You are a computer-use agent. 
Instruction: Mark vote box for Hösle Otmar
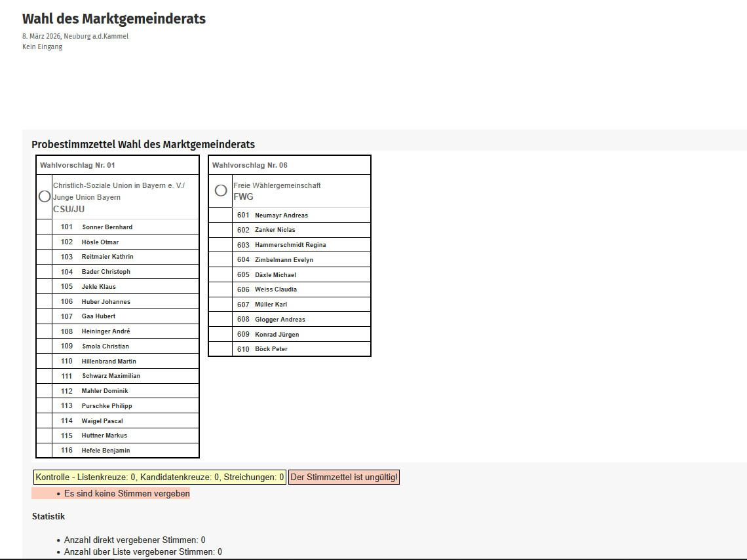coord(45,242)
